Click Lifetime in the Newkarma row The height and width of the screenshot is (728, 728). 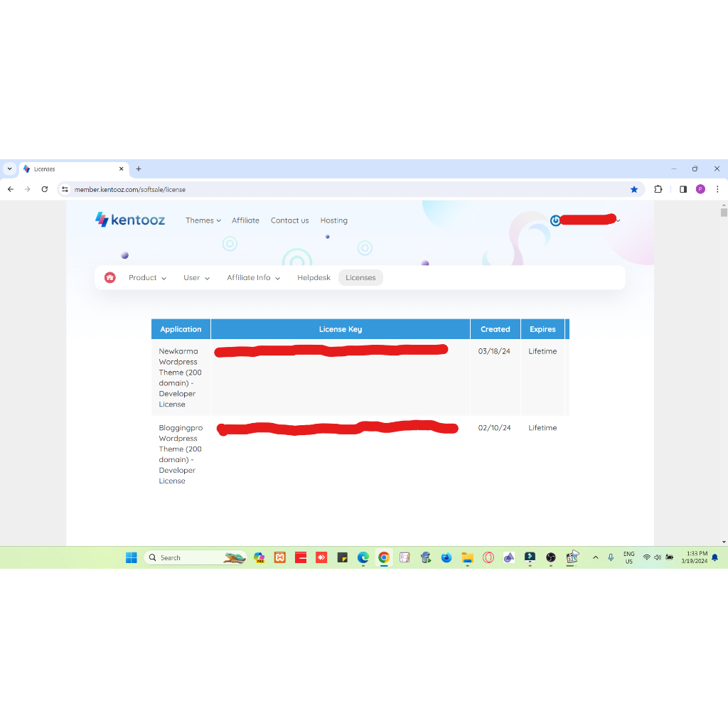pos(542,351)
